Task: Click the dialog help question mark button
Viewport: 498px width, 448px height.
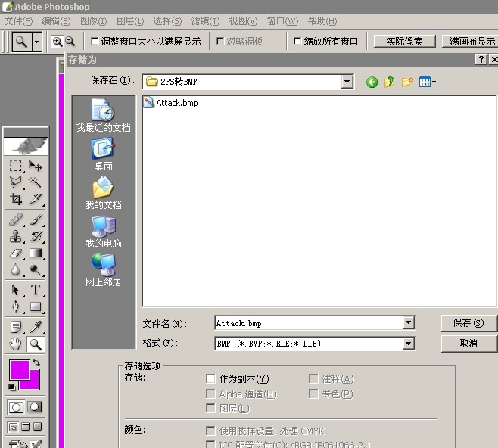Action: [481, 59]
